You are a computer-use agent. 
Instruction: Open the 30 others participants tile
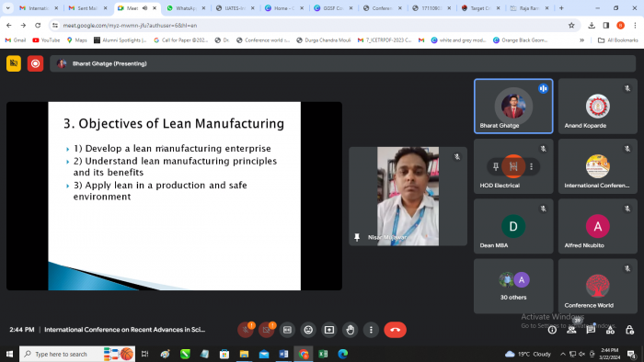click(x=513, y=286)
